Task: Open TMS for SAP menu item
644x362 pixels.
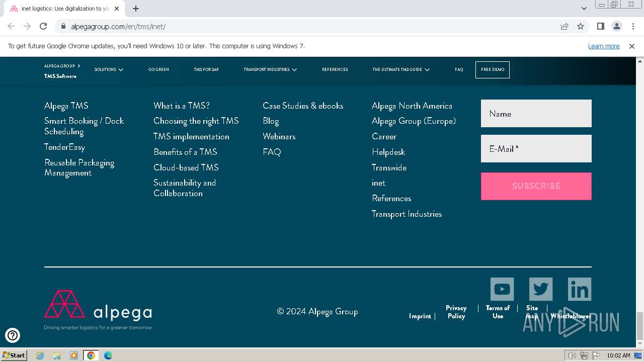Action: 206,69
